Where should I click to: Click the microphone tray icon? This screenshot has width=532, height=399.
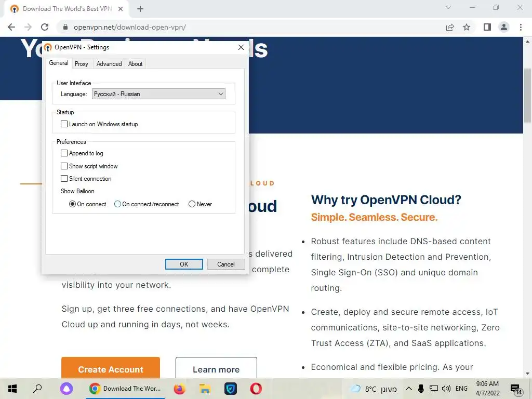421,389
